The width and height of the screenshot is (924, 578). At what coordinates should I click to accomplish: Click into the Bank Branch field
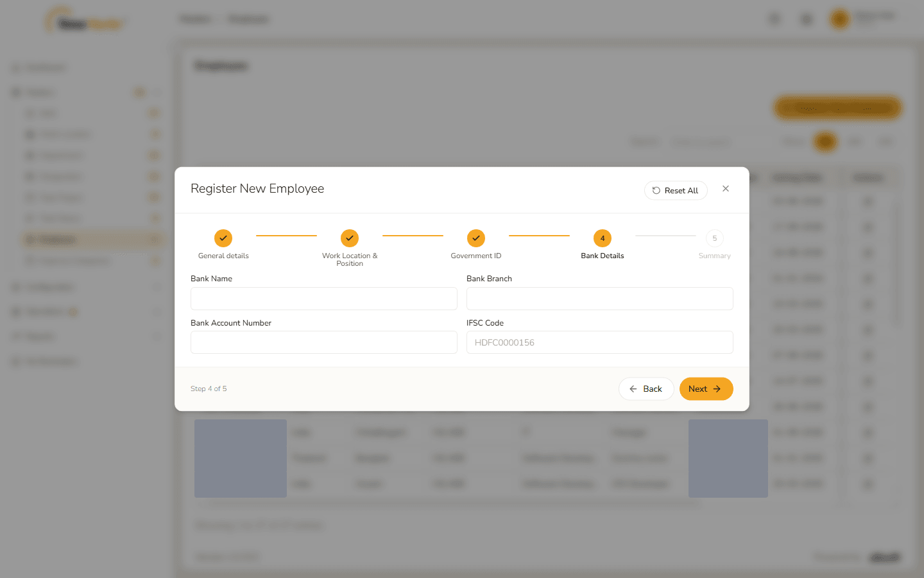600,299
